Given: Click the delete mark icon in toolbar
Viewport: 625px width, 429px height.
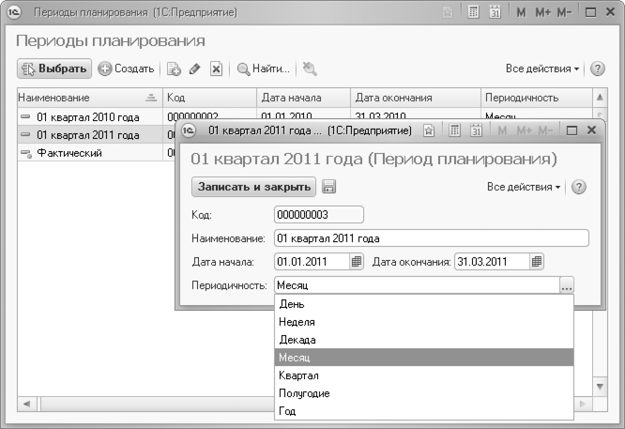Looking at the screenshot, I should coord(216,69).
